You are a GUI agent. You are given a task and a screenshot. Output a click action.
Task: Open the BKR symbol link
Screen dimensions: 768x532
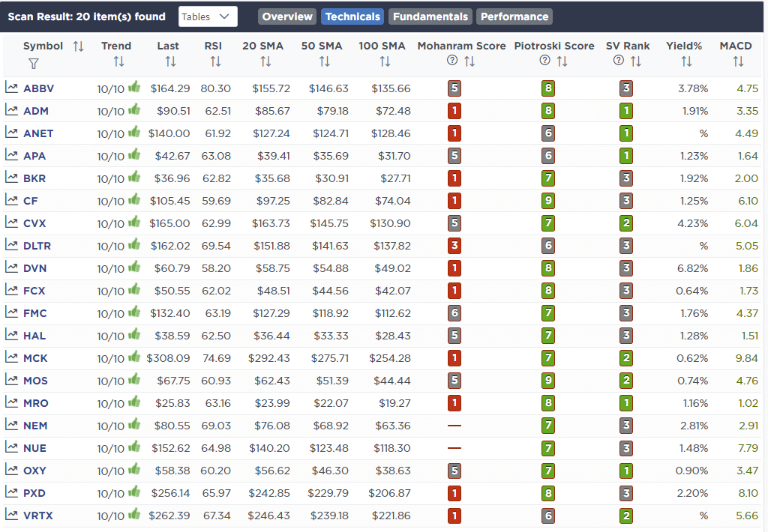coord(34,178)
